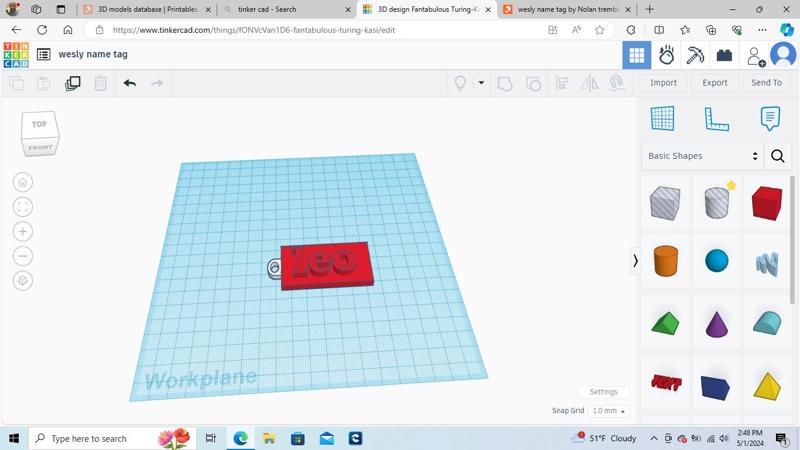Image resolution: width=800 pixels, height=450 pixels.
Task: Open workplane Settings button
Action: coord(604,392)
